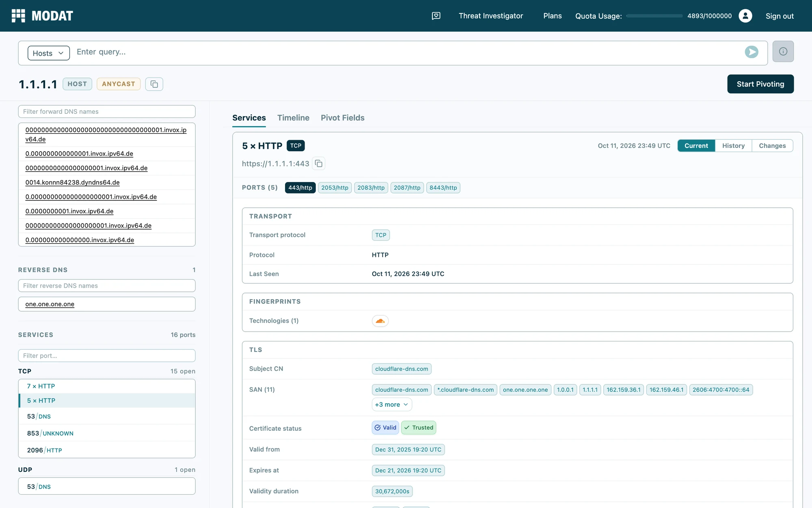This screenshot has height=508, width=812.
Task: Click the 162.159.36.1 SAN chip
Action: pos(623,390)
